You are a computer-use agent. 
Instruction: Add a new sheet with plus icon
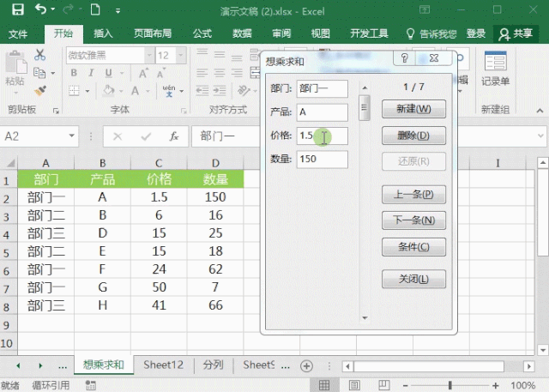pos(306,365)
